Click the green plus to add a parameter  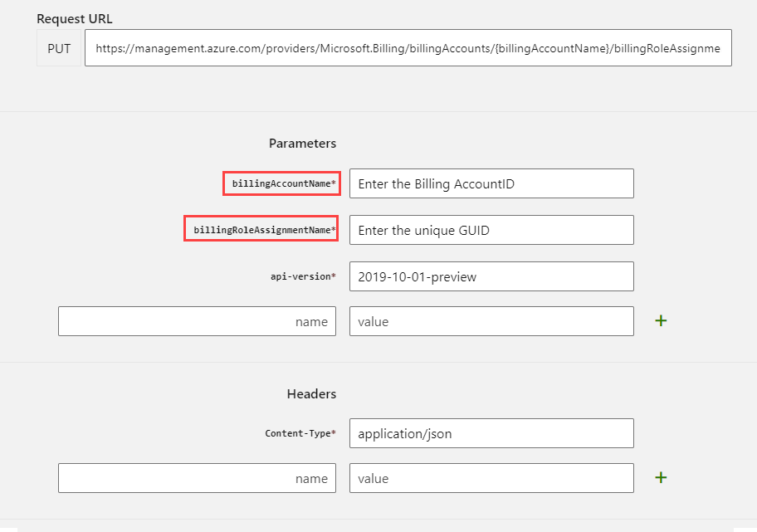point(660,320)
